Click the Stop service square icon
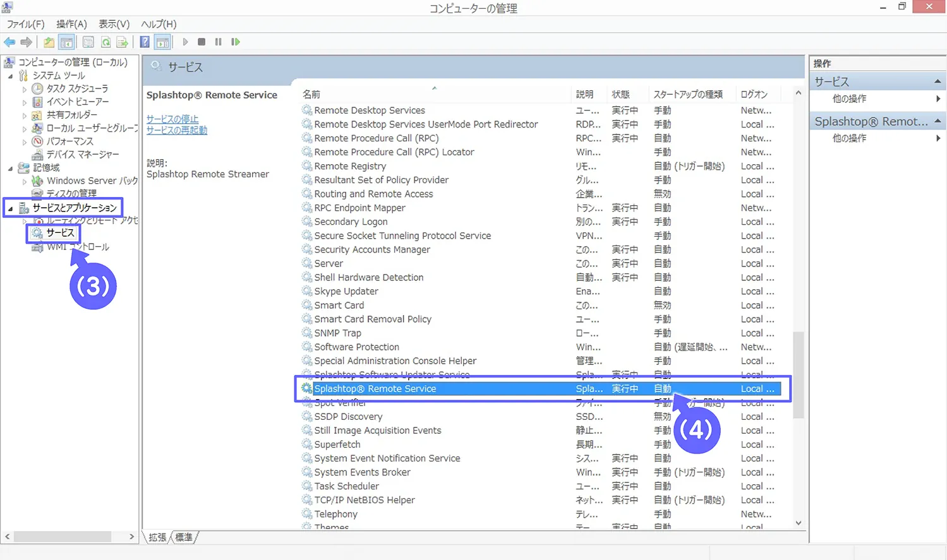This screenshot has height=560, width=947. pyautogui.click(x=201, y=42)
